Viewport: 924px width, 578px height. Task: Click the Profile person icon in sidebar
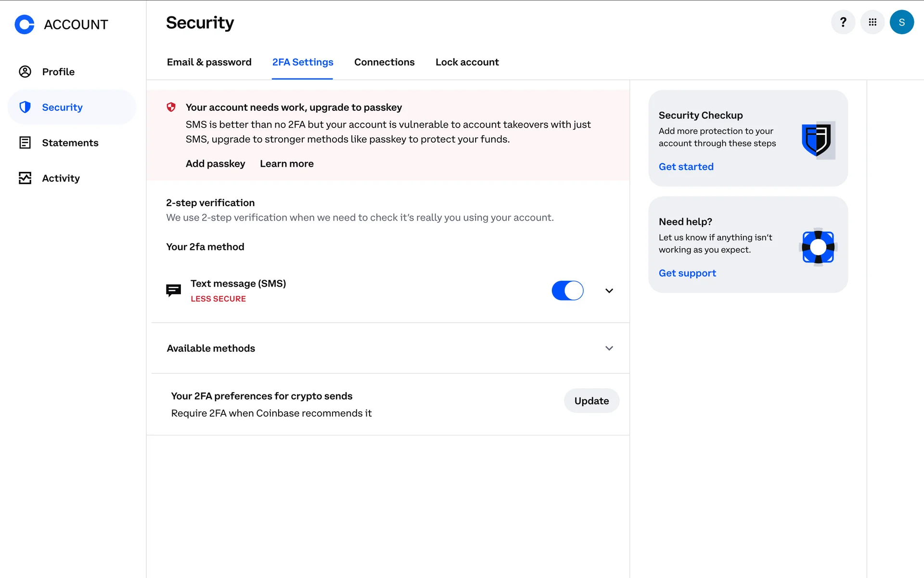[25, 72]
